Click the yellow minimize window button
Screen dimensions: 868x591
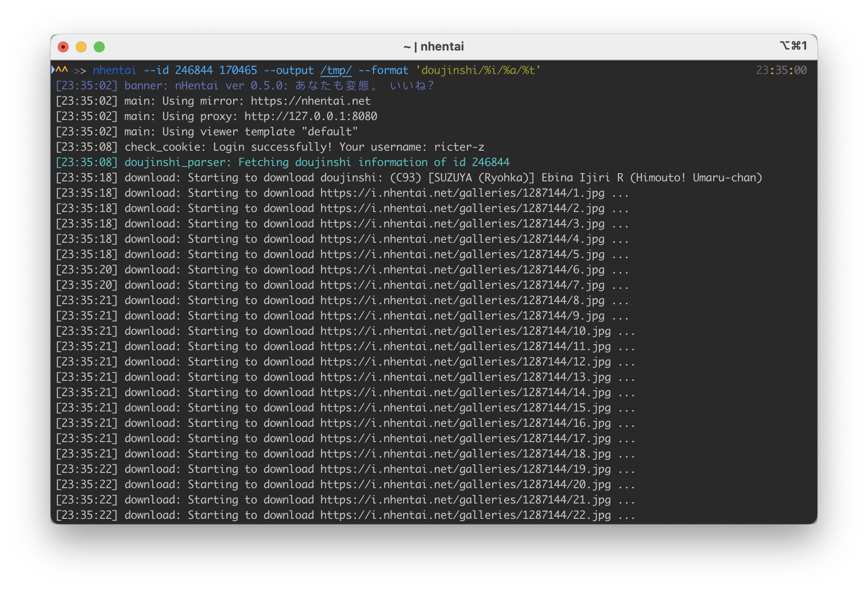(x=81, y=47)
